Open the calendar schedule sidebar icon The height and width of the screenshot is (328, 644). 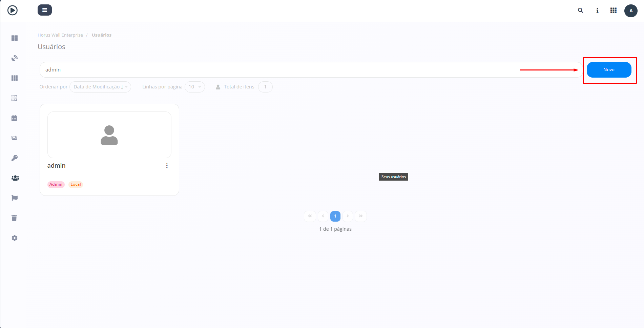point(14,118)
